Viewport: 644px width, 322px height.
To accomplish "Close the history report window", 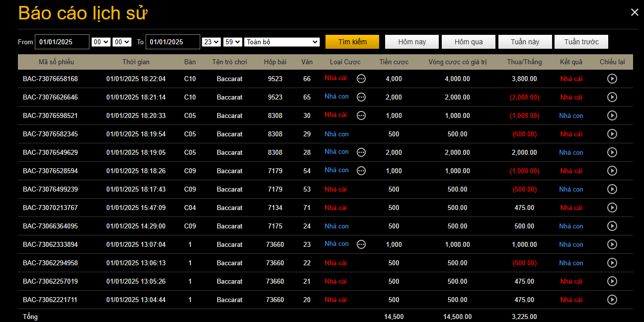I will click(x=635, y=12).
